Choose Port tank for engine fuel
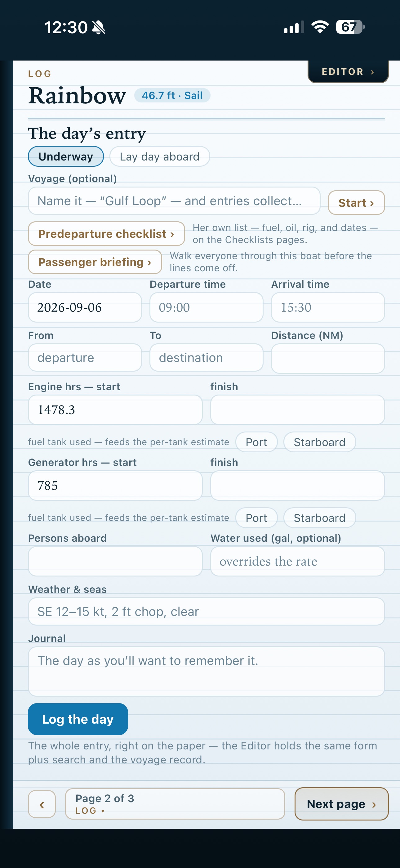The height and width of the screenshot is (868, 400). (x=256, y=442)
